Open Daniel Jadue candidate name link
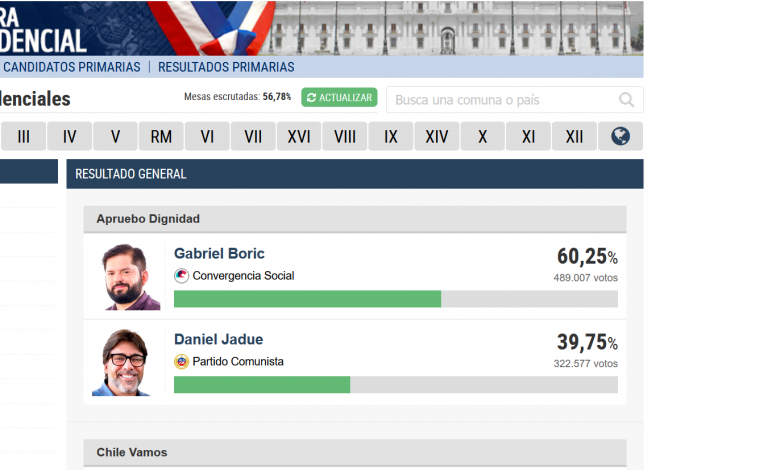The height and width of the screenshot is (470, 780). [218, 339]
